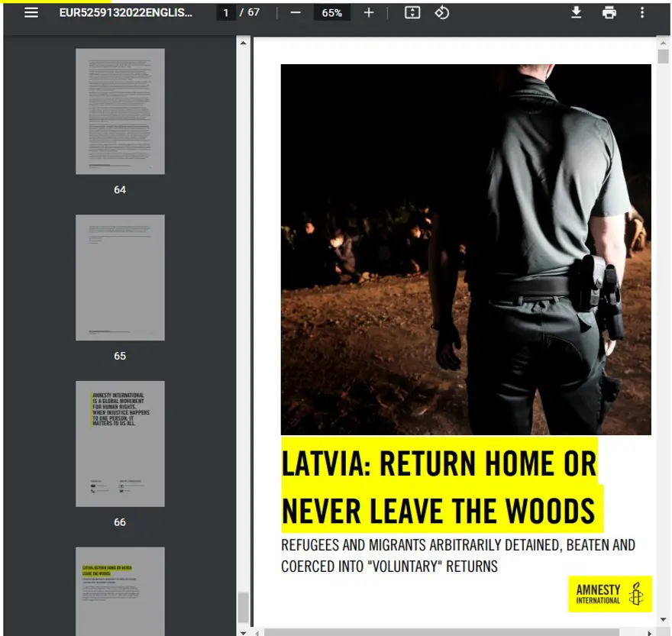Click the document scrollbar up arrow
The width and height of the screenshot is (672, 636).
[x=663, y=40]
